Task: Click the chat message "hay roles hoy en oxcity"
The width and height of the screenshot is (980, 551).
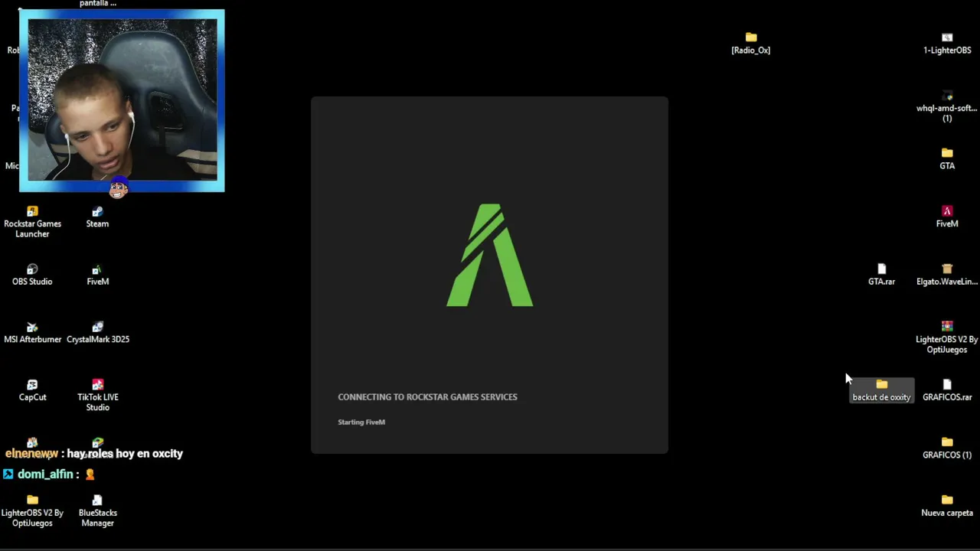Action: (x=125, y=454)
